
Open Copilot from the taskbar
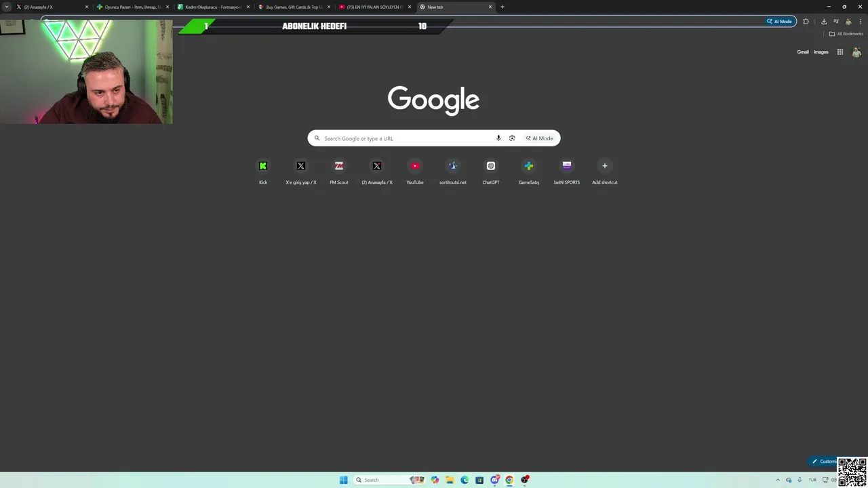pyautogui.click(x=435, y=480)
